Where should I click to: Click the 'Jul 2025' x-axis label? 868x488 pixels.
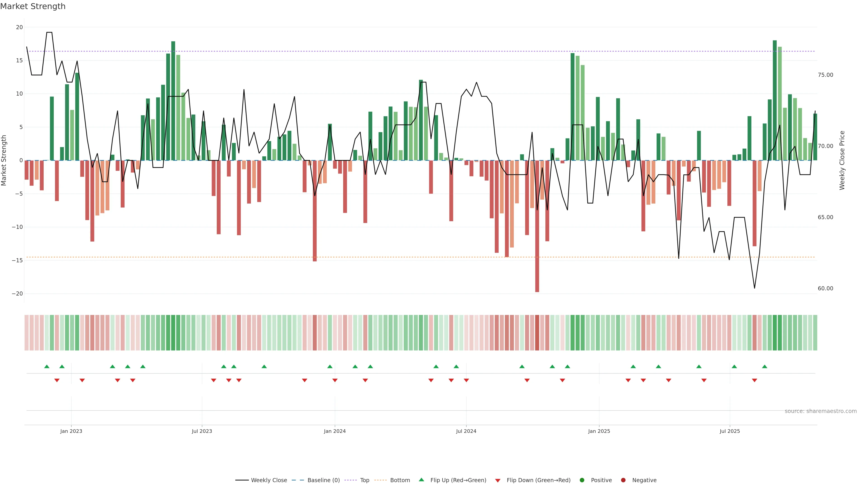[729, 431]
